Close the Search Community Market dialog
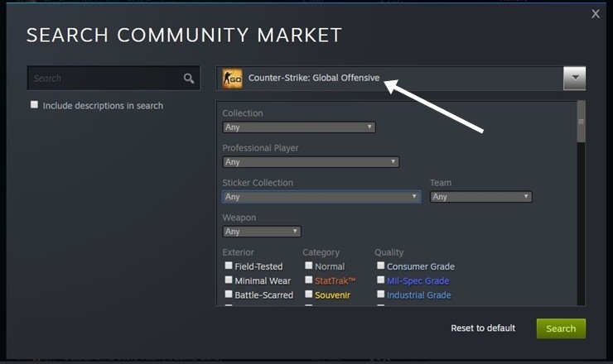Image resolution: width=613 pixels, height=364 pixels. tap(596, 14)
